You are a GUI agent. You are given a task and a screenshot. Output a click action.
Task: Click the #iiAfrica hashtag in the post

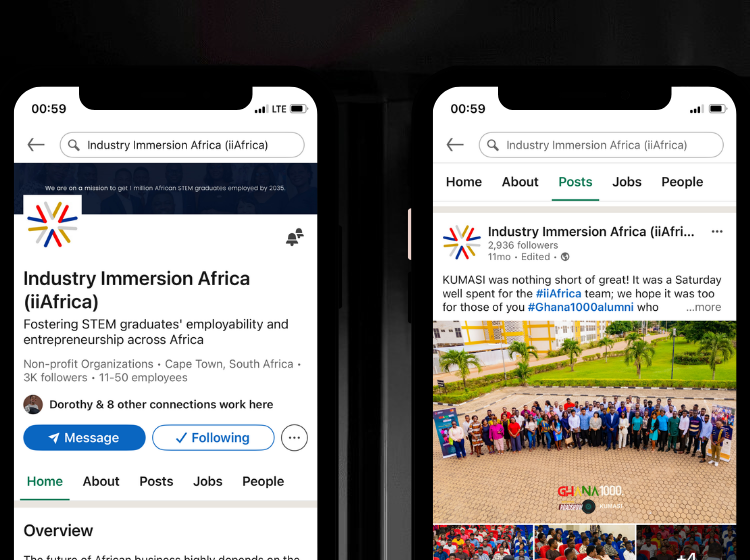point(558,293)
